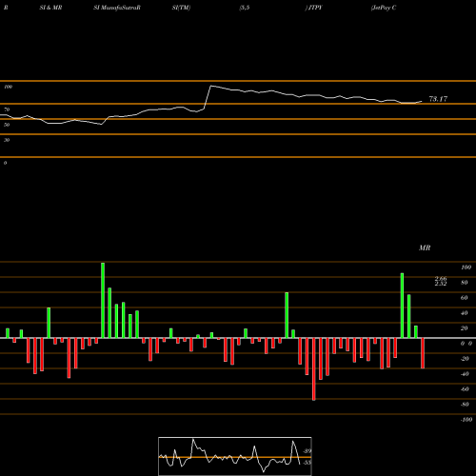Click the MR axis label -40
Screen dimensions: 476x476
click(x=465, y=374)
